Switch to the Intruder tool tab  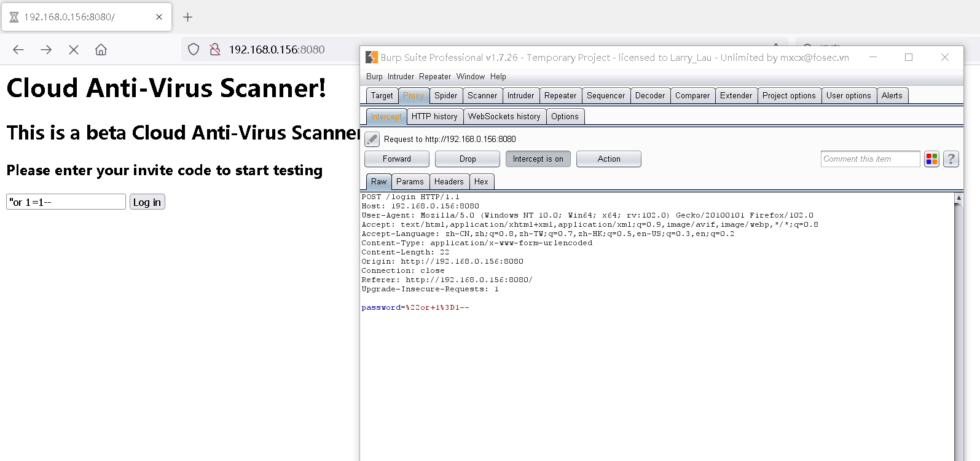pyautogui.click(x=521, y=96)
